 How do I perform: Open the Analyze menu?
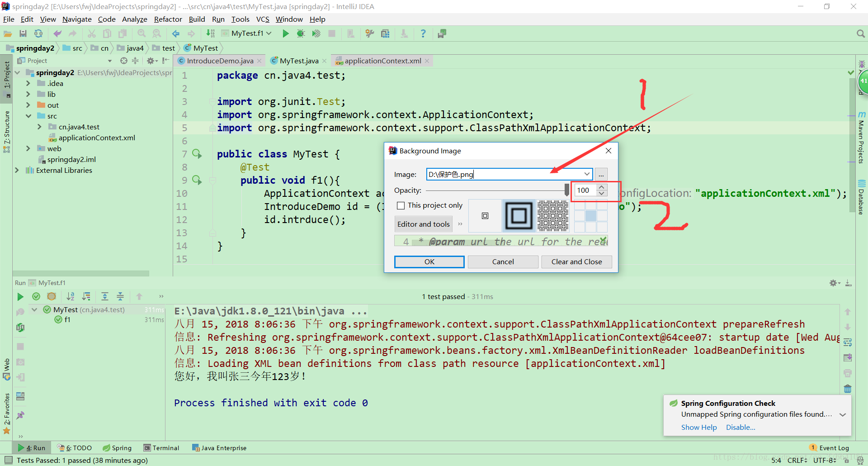[x=134, y=19]
